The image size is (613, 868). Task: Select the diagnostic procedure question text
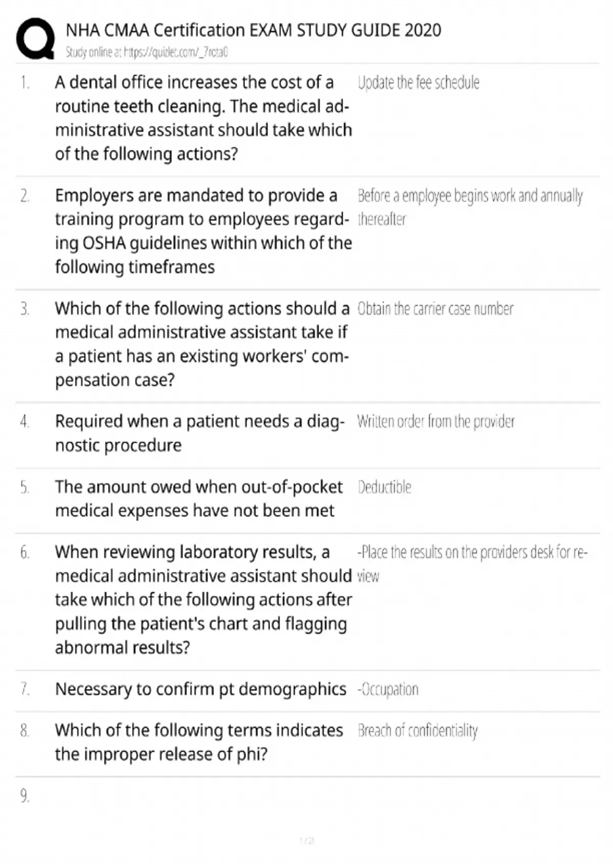(199, 433)
